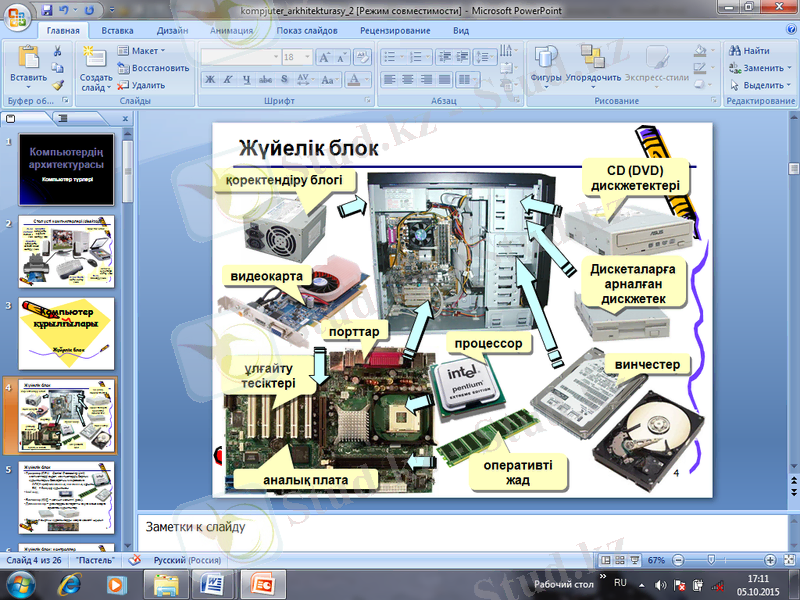The width and height of the screenshot is (800, 600).
Task: Switch to the Дизайн tab
Action: point(171,31)
